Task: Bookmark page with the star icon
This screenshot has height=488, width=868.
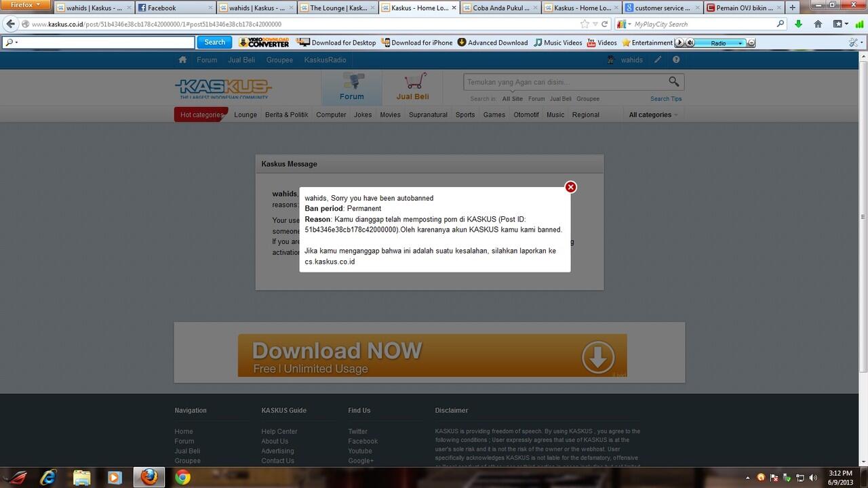Action: [x=585, y=24]
